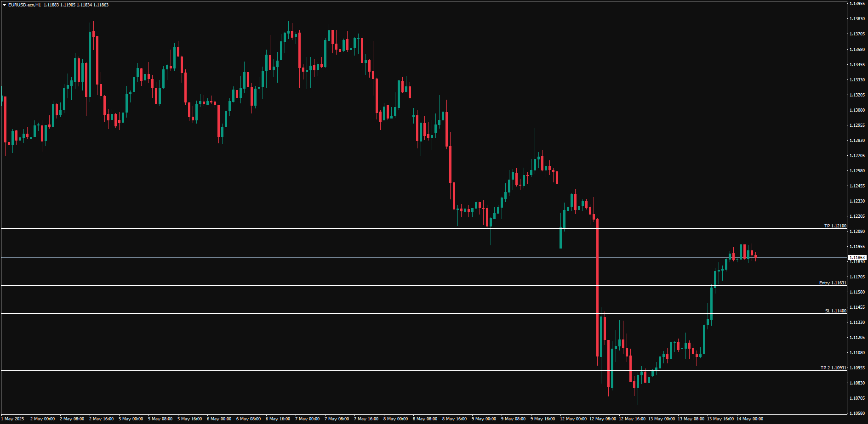Viewport: 868px width, 424px height.
Task: Click the current price tag 1.11863
Action: tap(857, 258)
